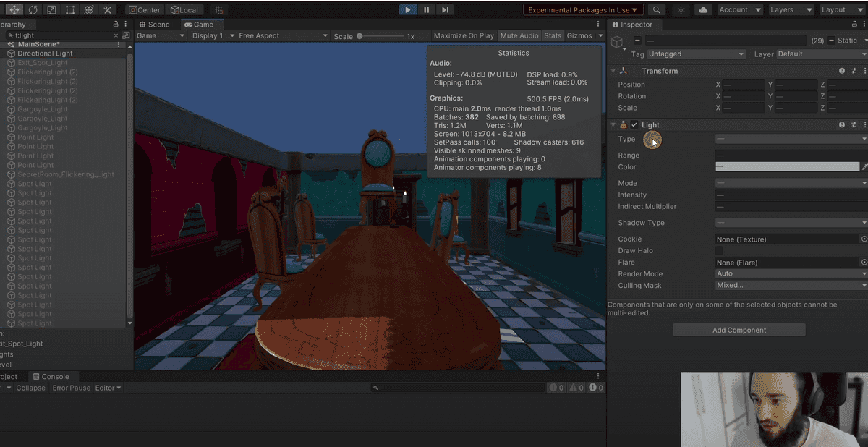Click the Step frame button
This screenshot has height=447, width=868.
[445, 10]
